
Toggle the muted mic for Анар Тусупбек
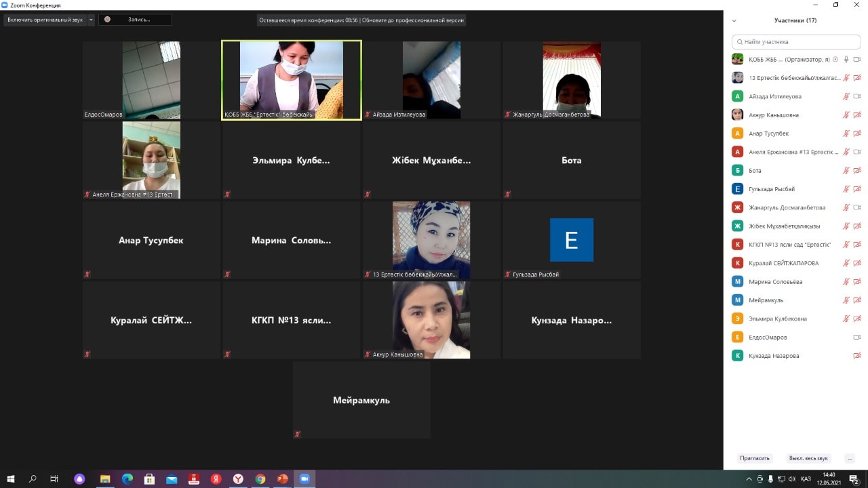(x=846, y=134)
